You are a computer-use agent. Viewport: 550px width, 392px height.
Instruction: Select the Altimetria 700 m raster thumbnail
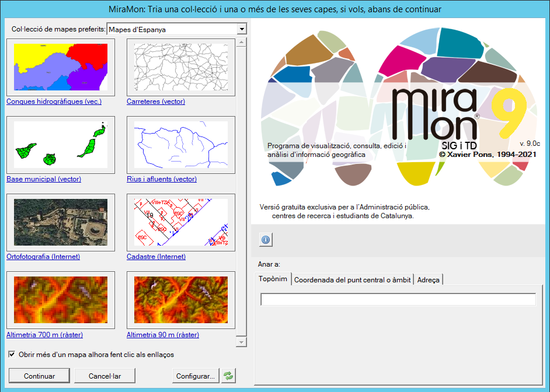pyautogui.click(x=61, y=300)
